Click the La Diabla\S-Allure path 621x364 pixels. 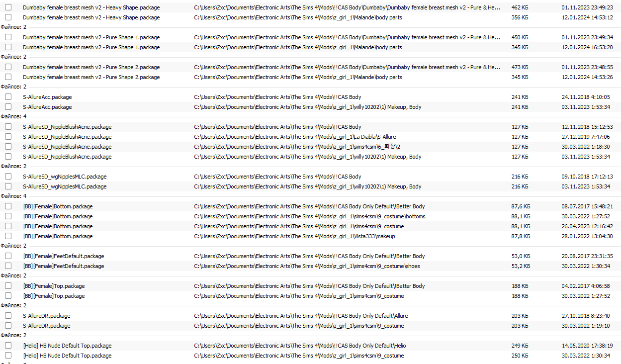coord(295,137)
